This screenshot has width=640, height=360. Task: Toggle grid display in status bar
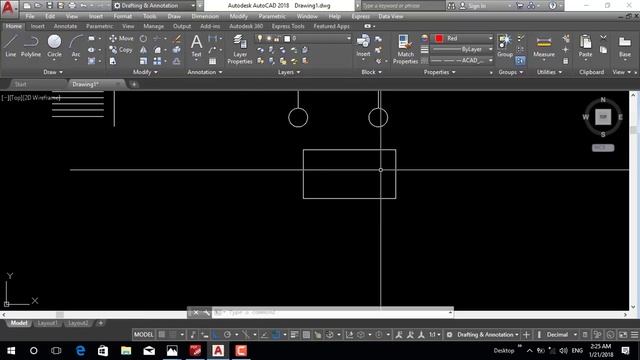[162, 335]
